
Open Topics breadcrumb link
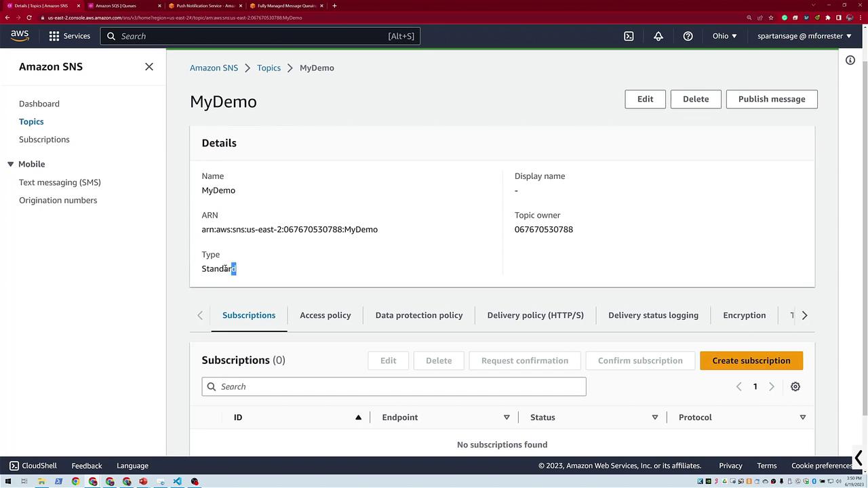click(x=269, y=68)
